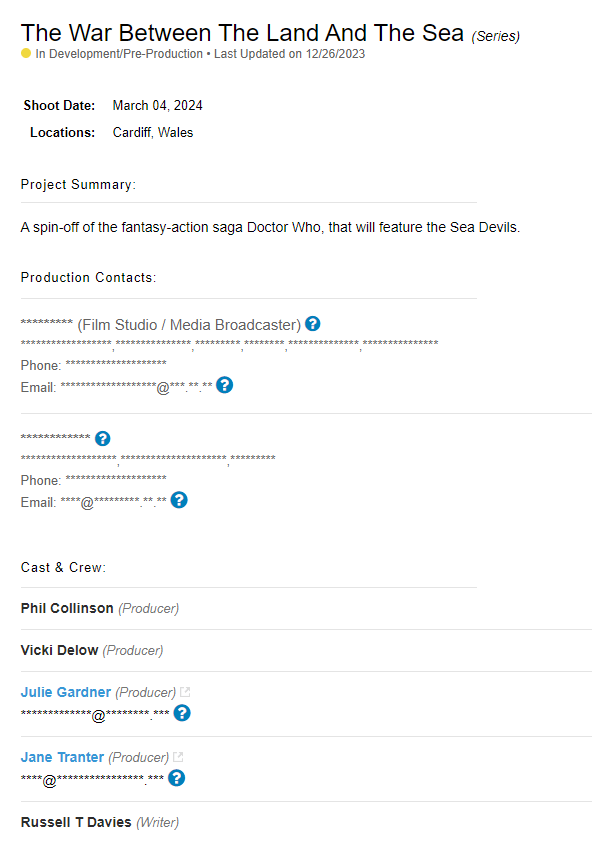592x844 pixels.
Task: Open Jane Tranter's profile link
Action: coord(62,757)
